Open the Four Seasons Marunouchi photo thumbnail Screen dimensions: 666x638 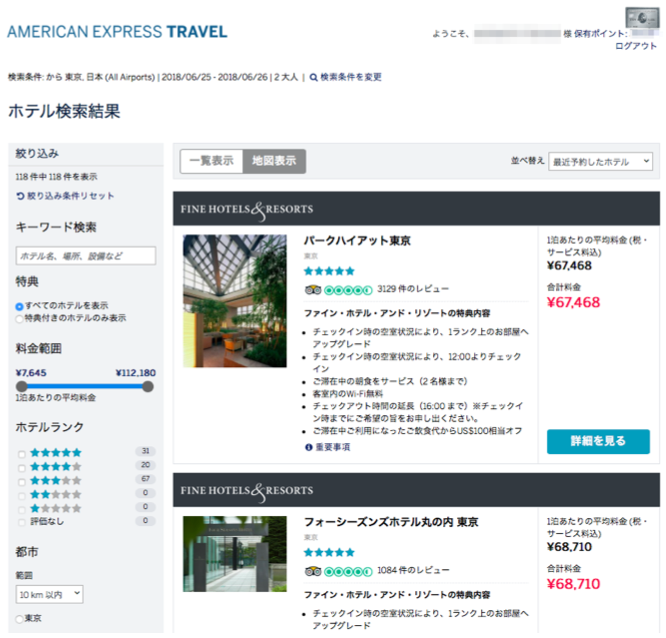point(235,554)
